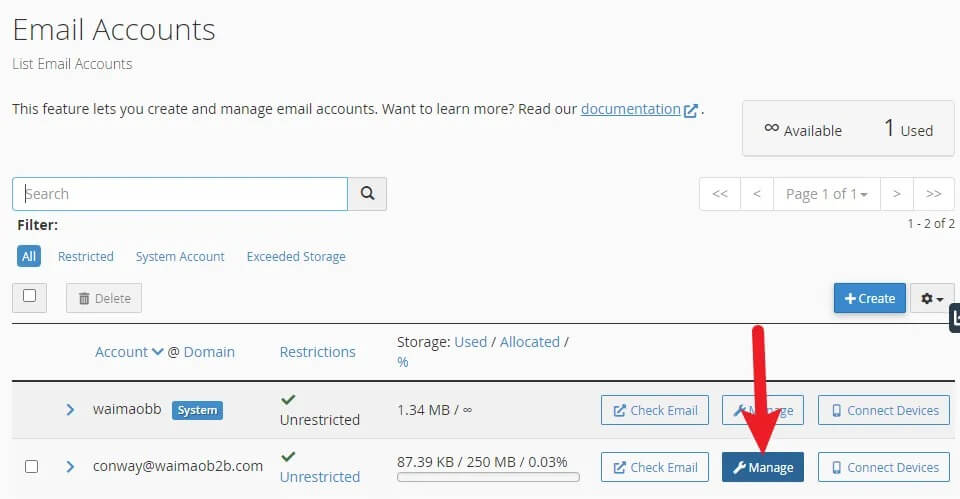Open the gear settings dropdown
The image size is (960, 499).
[931, 298]
